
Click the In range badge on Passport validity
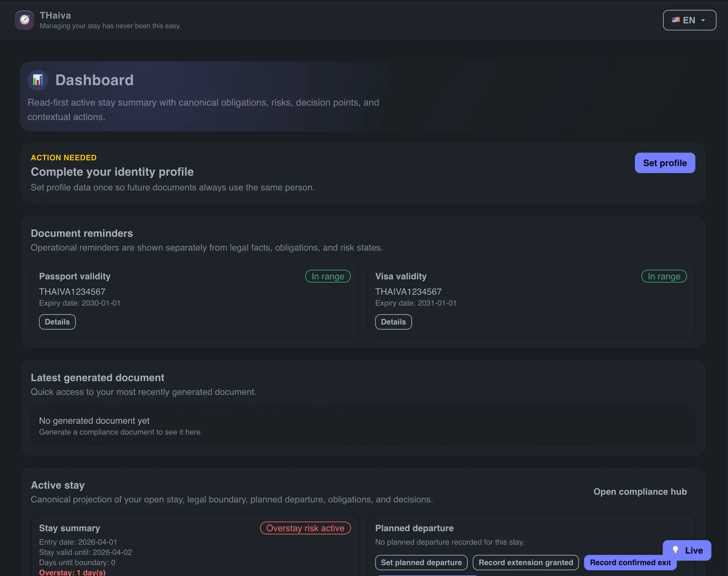pos(328,276)
